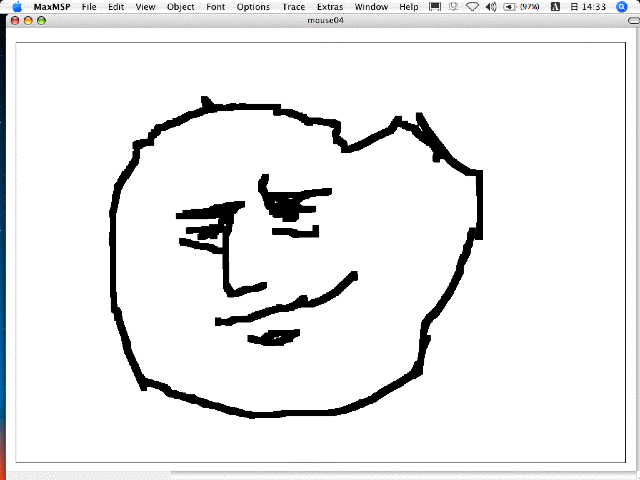Screen dimensions: 640x480
Task: Open the Window menu
Action: (x=371, y=7)
